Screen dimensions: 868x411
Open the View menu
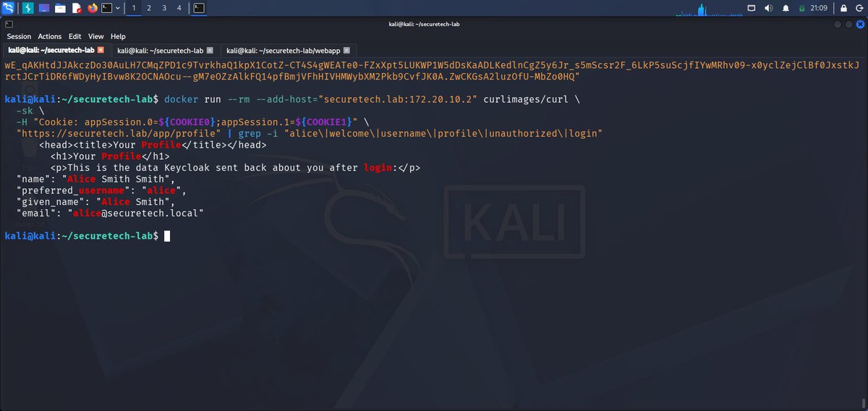tap(96, 36)
